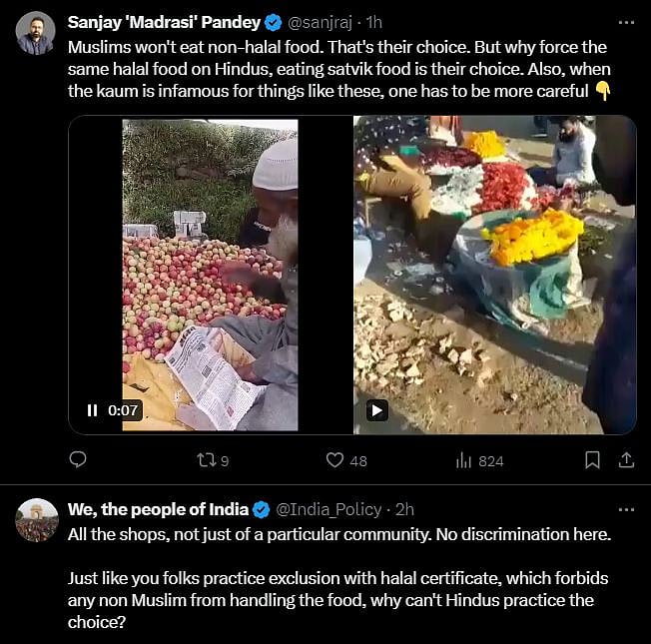Click the reply icon under Sanjay's tweet
The width and height of the screenshot is (651, 644).
[x=78, y=460]
